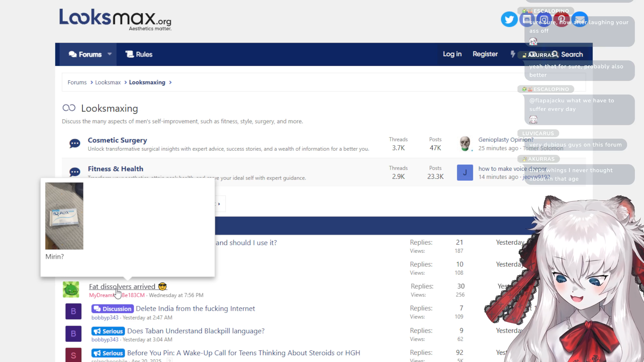Click the 2.9K threads count
The height and width of the screenshot is (362, 644).
point(398,176)
